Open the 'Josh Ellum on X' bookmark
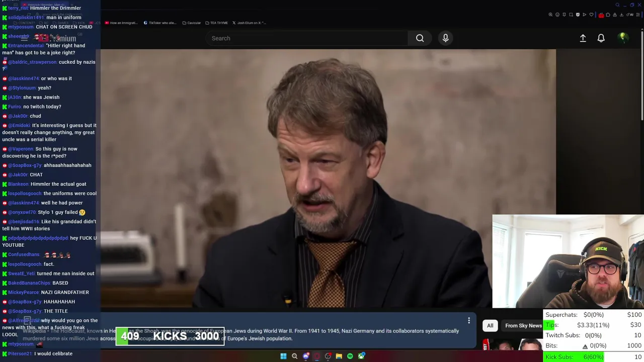 [249, 23]
